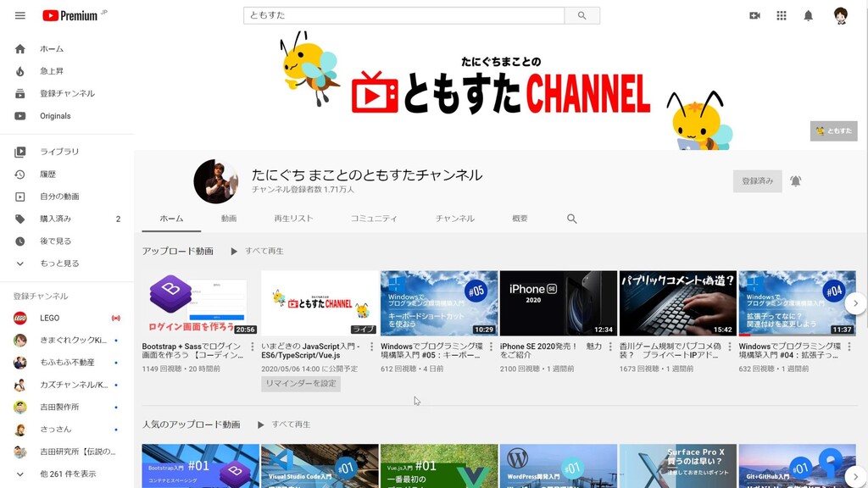This screenshot has width=868, height=488.
Task: Open もふもふ不動産 channel in sidebar
Action: 67,363
